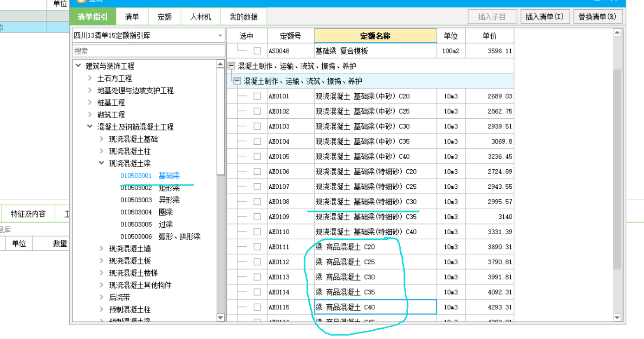Select 梁 商品混凝土 C20 cell
Image resolution: width=644 pixels, height=339 pixels.
[375, 247]
